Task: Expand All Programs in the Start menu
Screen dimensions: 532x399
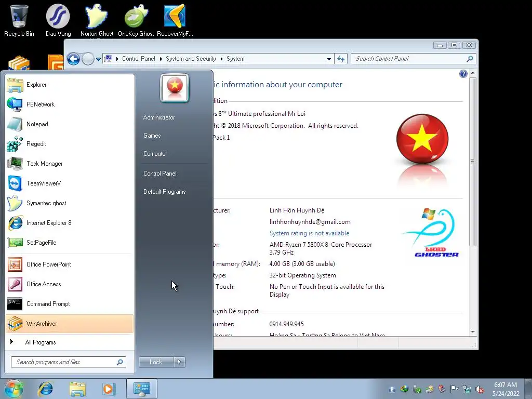Action: coord(70,342)
